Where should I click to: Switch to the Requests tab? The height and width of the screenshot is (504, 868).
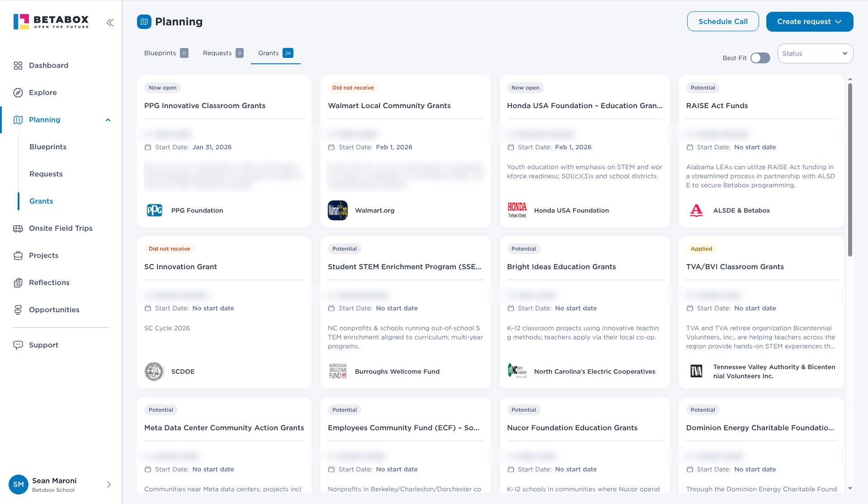pos(223,53)
